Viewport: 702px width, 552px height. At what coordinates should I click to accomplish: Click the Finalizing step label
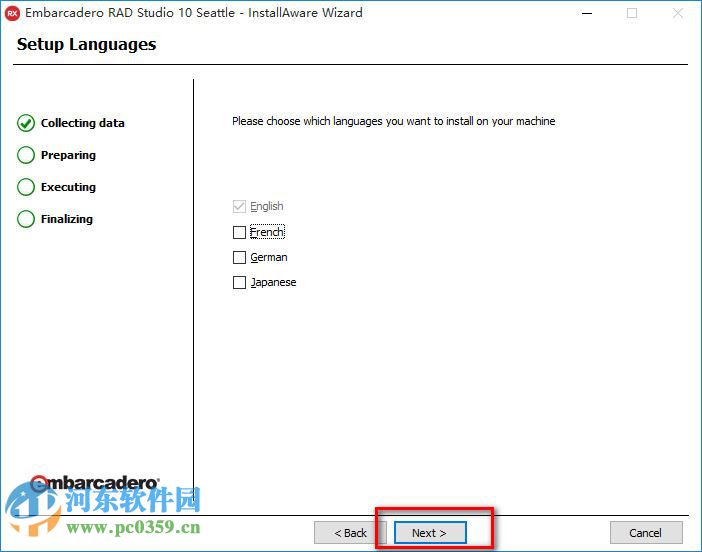(66, 219)
